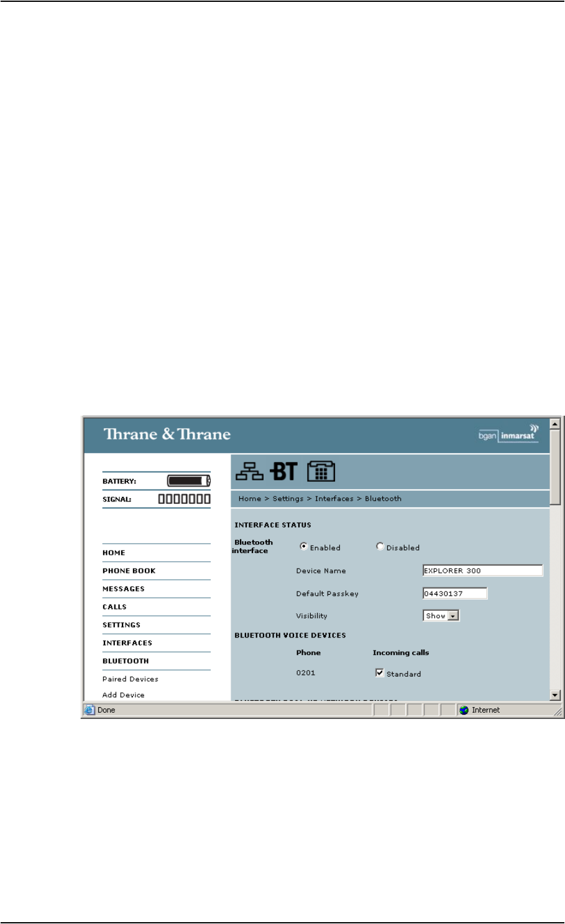Open the Visibility dropdown
565x924 pixels.
click(x=441, y=616)
